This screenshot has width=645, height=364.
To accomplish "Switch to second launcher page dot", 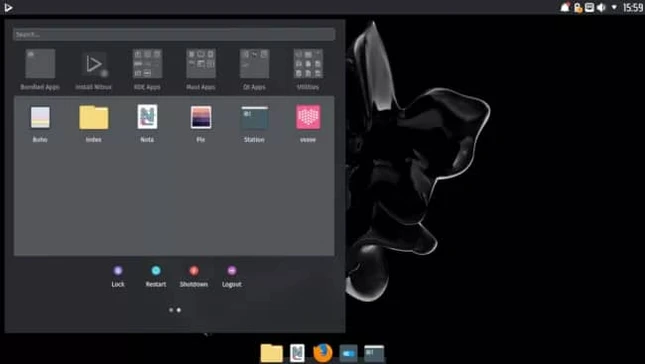I will click(179, 310).
